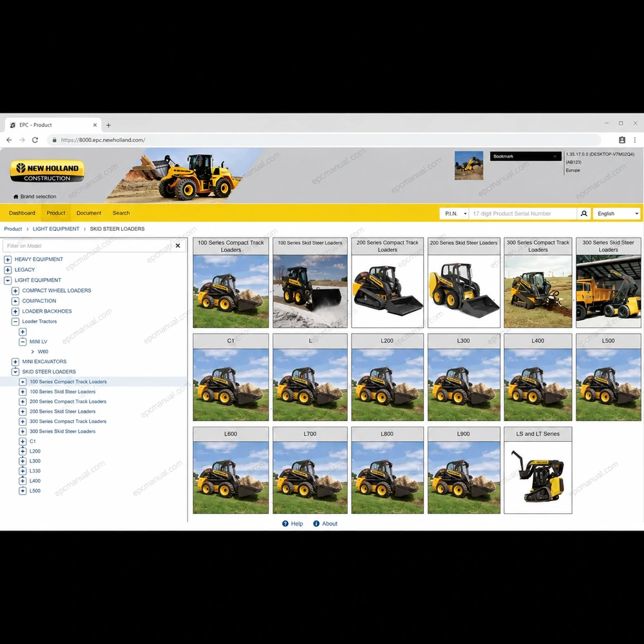Click the Help link
The height and width of the screenshot is (644, 644).
(x=297, y=524)
